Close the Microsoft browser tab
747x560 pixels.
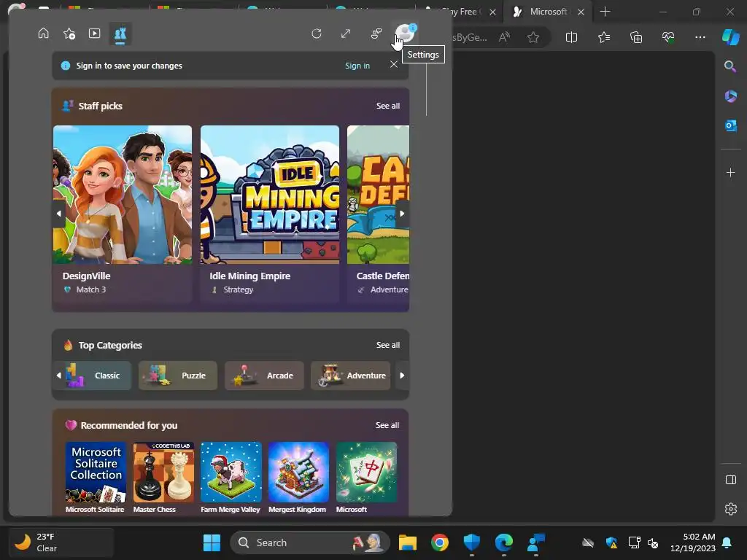(581, 12)
